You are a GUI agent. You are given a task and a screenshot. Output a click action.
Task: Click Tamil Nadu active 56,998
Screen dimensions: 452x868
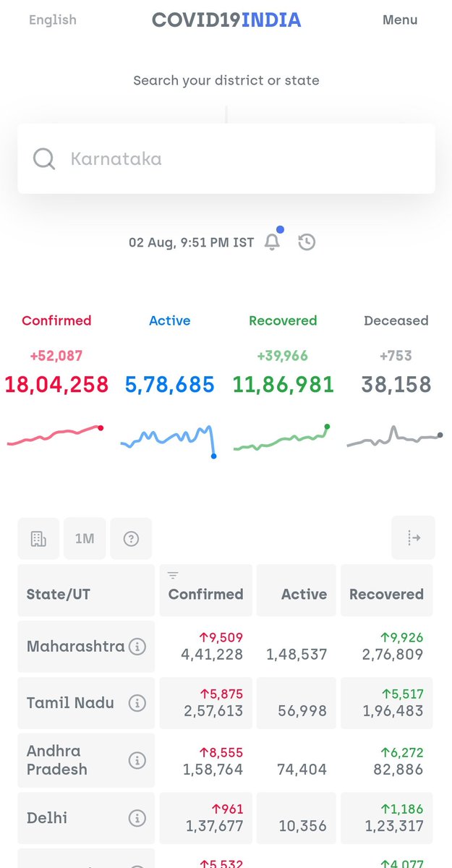click(x=303, y=711)
